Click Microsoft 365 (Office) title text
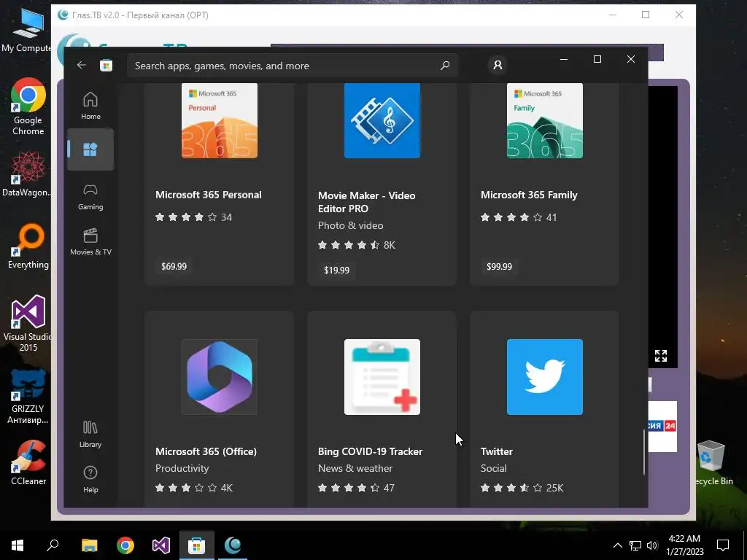This screenshot has width=747, height=560. pyautogui.click(x=206, y=451)
